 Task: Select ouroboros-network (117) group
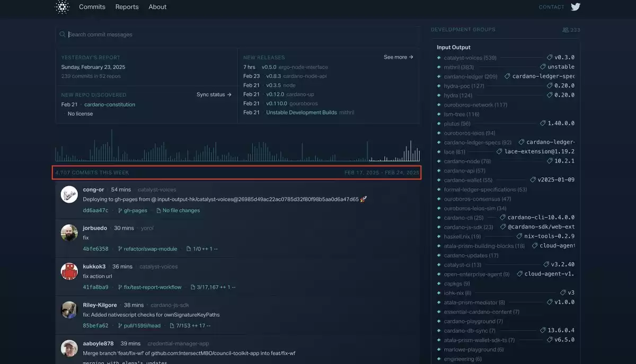point(475,105)
